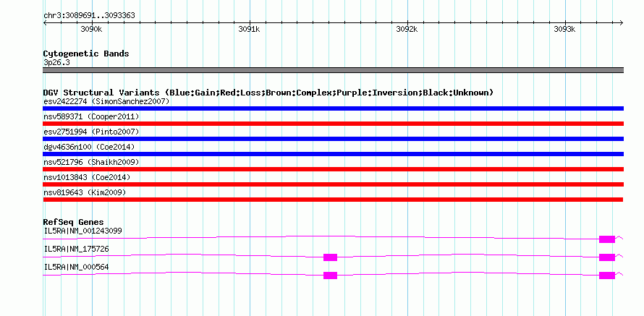
Task: Click the esv2422274 (SimonSanchez2007) variant label
Action: click(106, 101)
